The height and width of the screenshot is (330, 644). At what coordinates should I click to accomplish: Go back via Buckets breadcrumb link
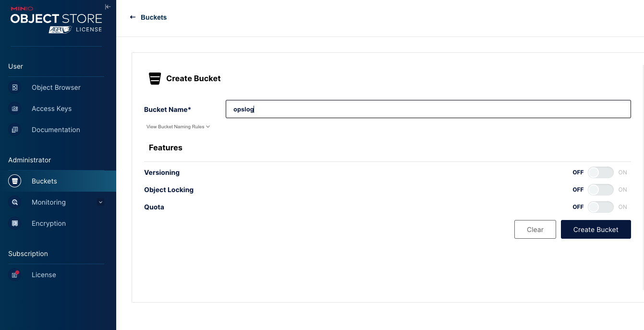pos(154,17)
